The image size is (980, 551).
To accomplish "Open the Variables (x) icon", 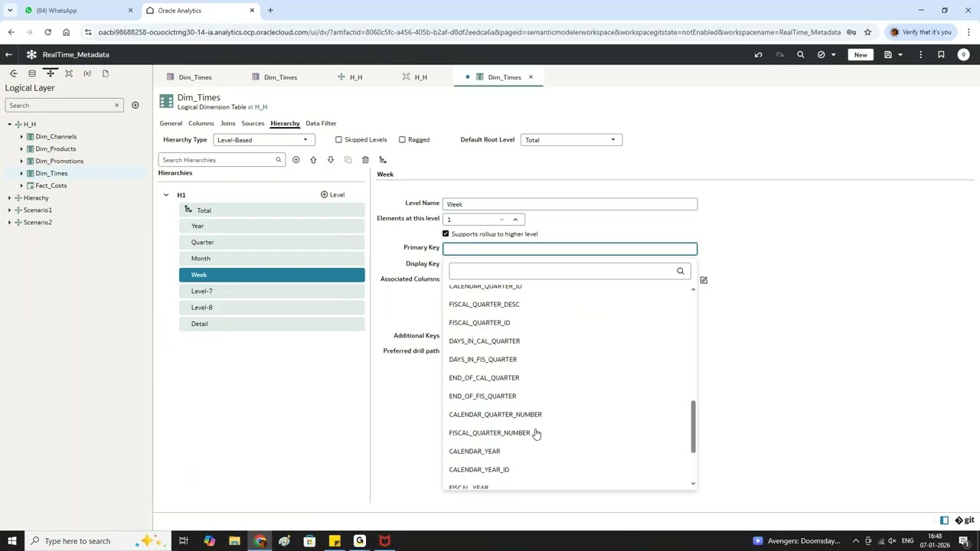I will pos(87,73).
